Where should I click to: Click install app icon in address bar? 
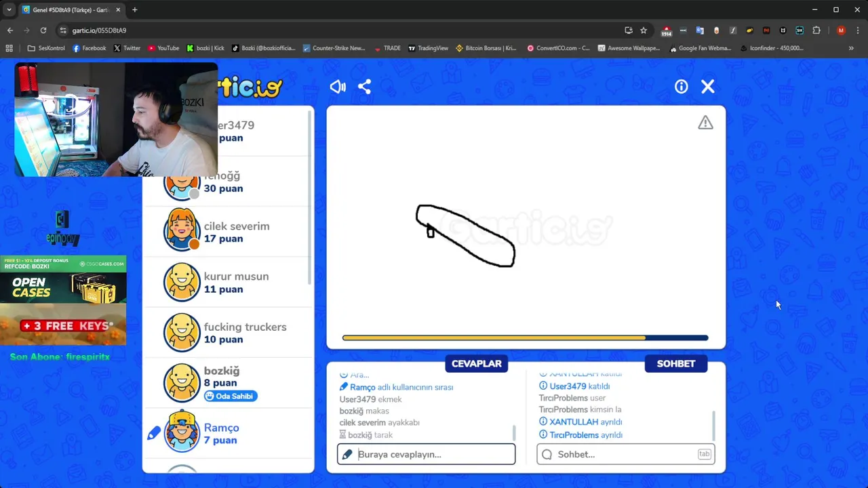click(x=629, y=30)
